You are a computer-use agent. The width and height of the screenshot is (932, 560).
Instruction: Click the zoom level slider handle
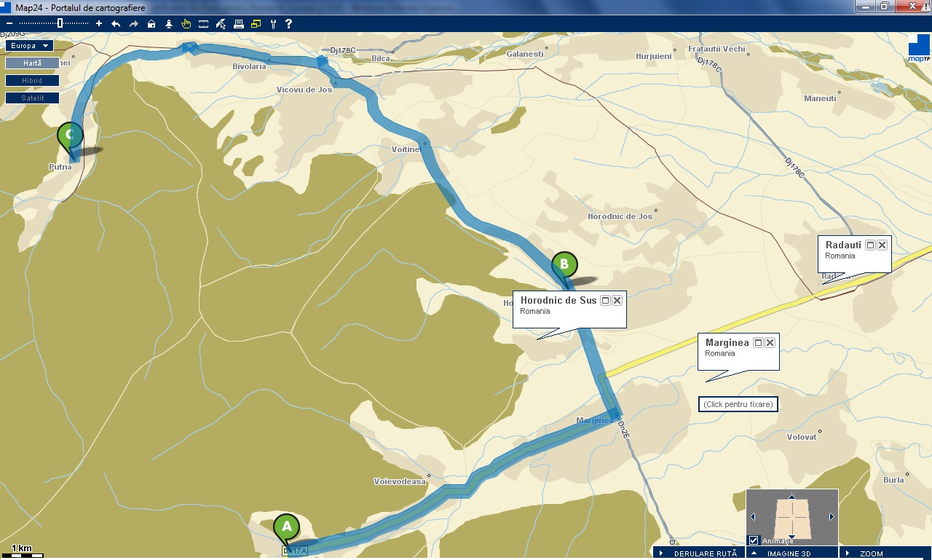(x=60, y=23)
